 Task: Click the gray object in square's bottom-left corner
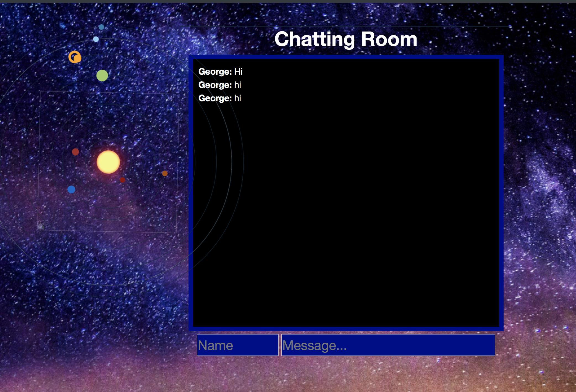click(x=41, y=227)
